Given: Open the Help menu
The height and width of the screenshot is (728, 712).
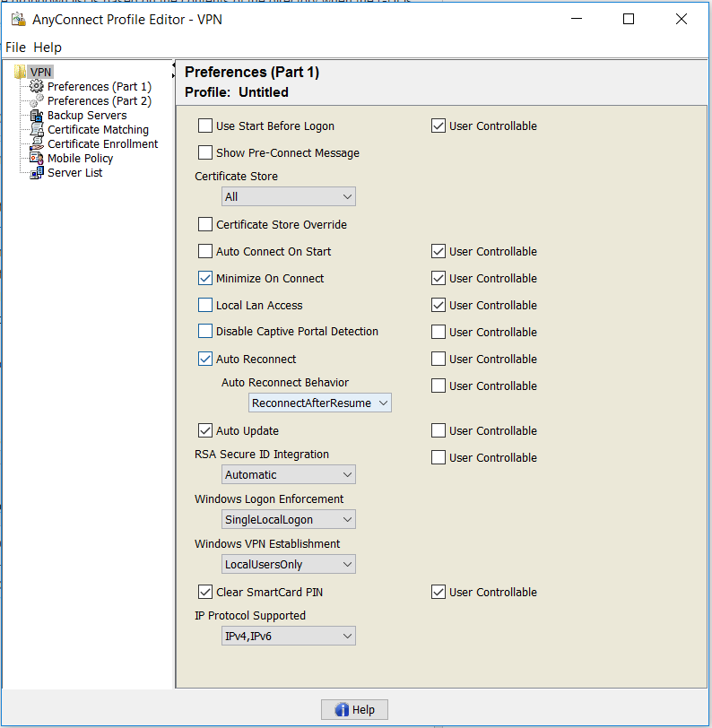Looking at the screenshot, I should pyautogui.click(x=48, y=48).
